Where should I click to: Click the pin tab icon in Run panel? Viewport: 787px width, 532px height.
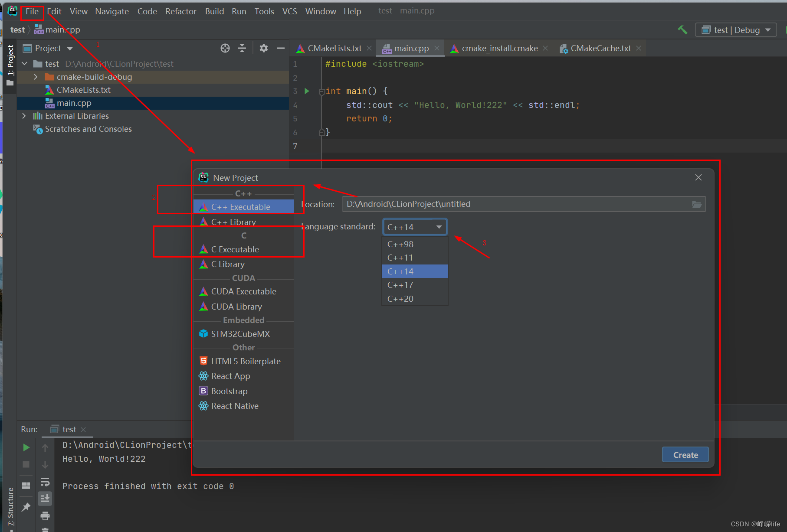click(x=26, y=506)
